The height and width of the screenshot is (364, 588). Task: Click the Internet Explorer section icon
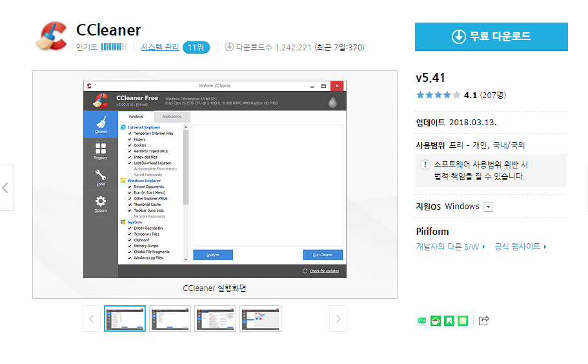click(x=123, y=127)
